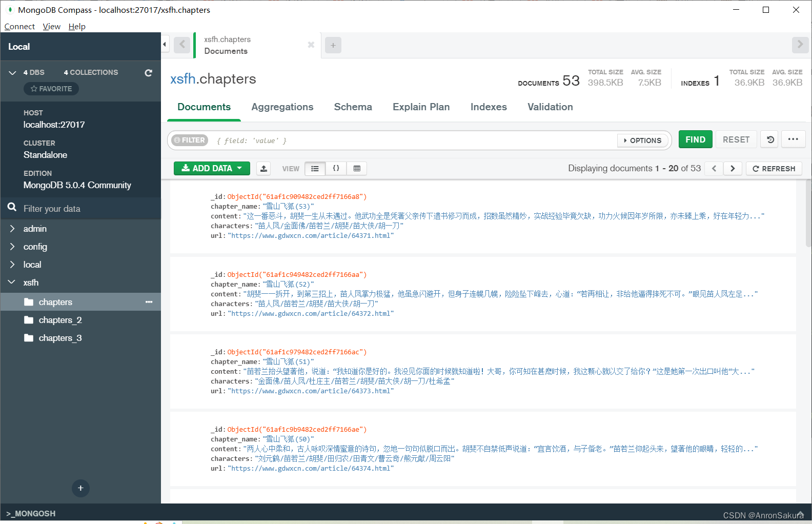812x524 pixels.
Task: Click ObjectId ending 7166aa
Action: tap(297, 275)
